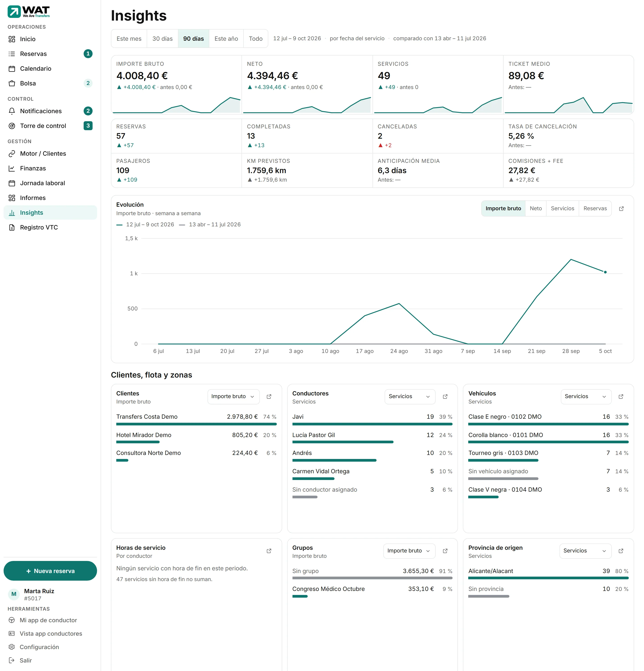Open Marta Ruiz user profile
Viewport: 644px width, 671px height.
(x=50, y=594)
